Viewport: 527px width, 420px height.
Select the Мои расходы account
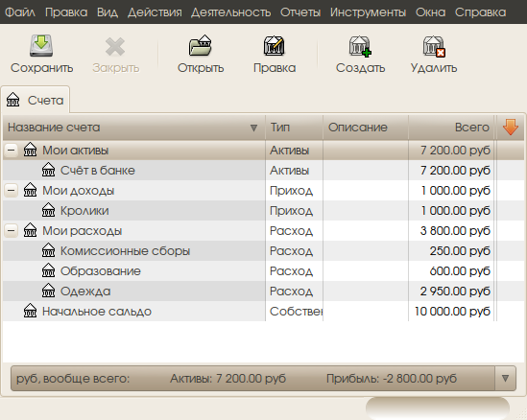pos(263,231)
